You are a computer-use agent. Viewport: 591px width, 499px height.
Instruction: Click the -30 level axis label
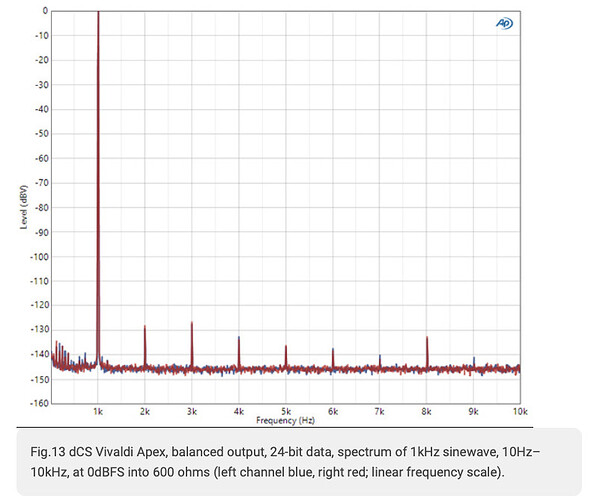pyautogui.click(x=42, y=85)
